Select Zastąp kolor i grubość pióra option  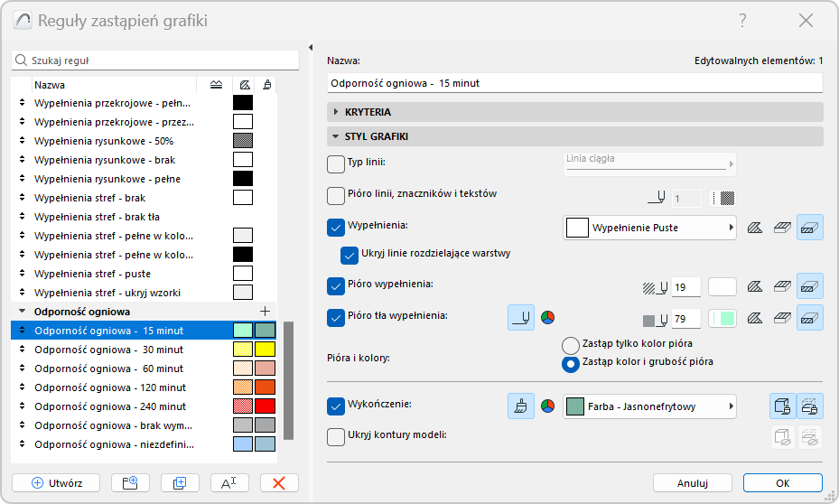[x=571, y=364]
